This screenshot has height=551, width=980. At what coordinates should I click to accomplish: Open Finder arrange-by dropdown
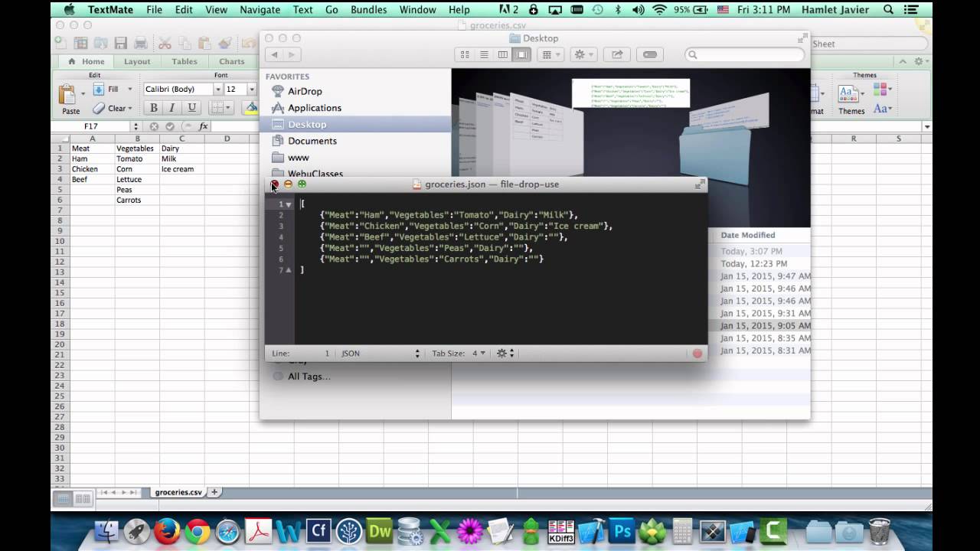click(550, 54)
